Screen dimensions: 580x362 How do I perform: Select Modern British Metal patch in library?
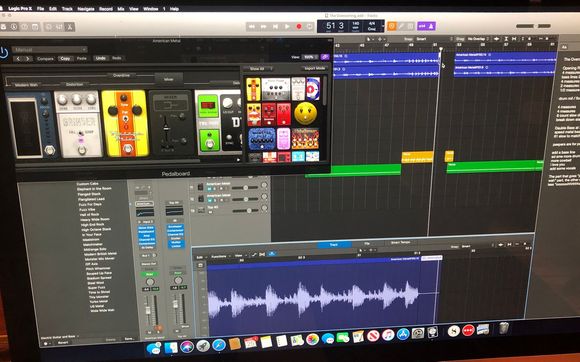pos(100,254)
